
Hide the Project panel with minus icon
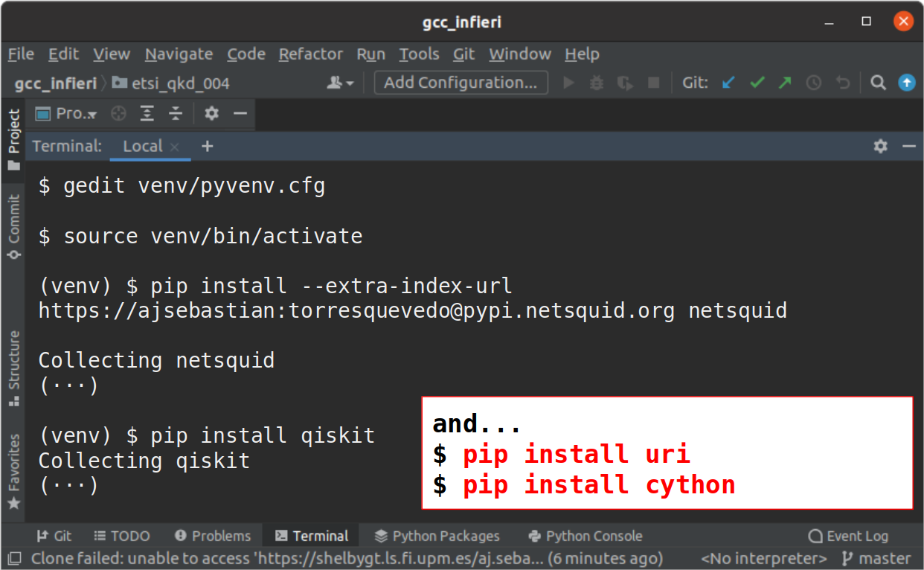[240, 114]
